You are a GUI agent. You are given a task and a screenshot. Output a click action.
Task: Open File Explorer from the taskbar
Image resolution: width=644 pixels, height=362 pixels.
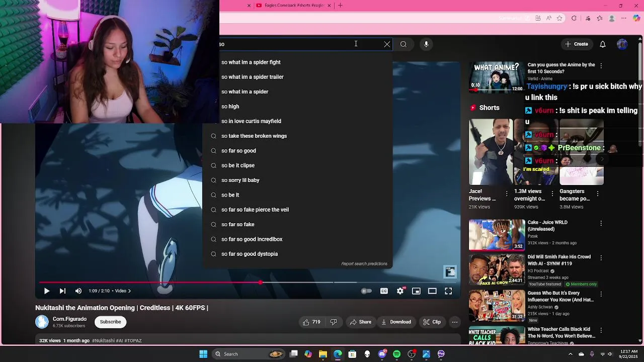point(323,354)
